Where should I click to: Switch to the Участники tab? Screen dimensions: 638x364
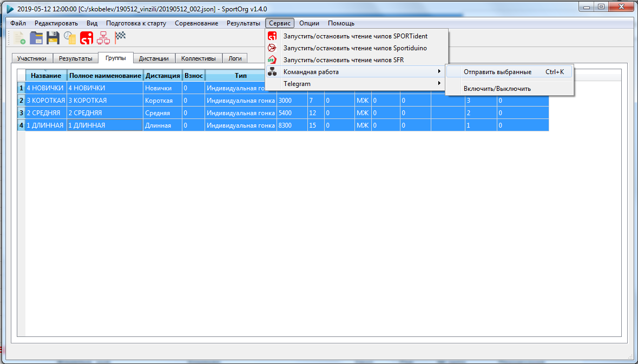tap(32, 58)
